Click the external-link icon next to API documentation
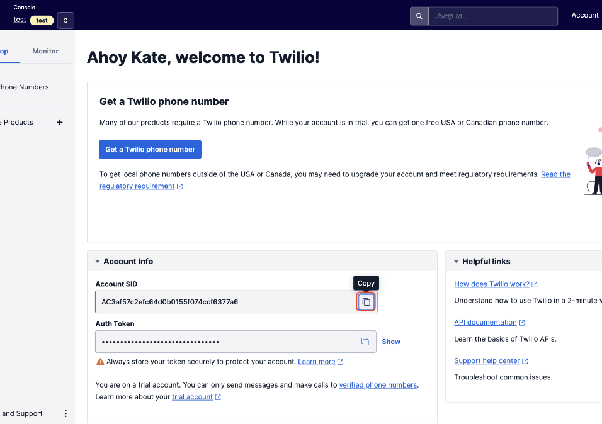The width and height of the screenshot is (602, 424). click(x=522, y=323)
